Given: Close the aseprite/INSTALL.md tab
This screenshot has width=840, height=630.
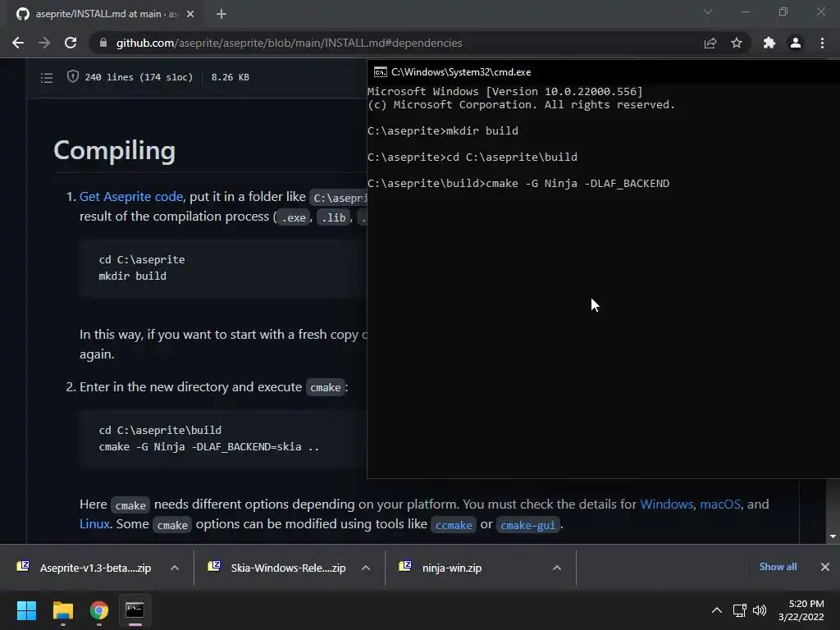Looking at the screenshot, I should coord(190,14).
